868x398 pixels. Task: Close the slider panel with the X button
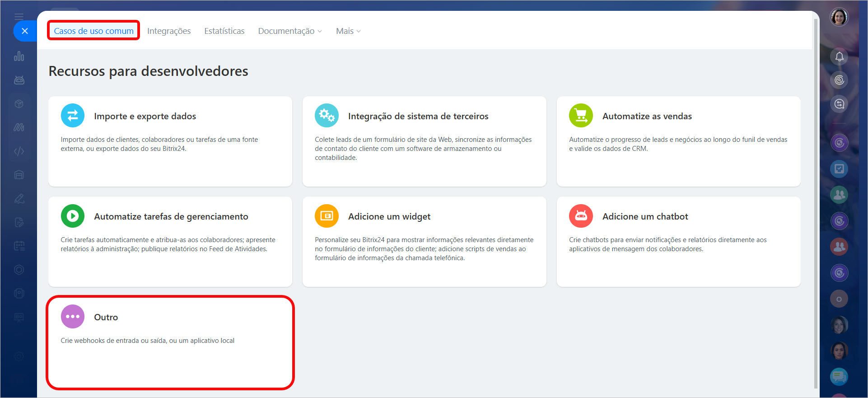(25, 31)
